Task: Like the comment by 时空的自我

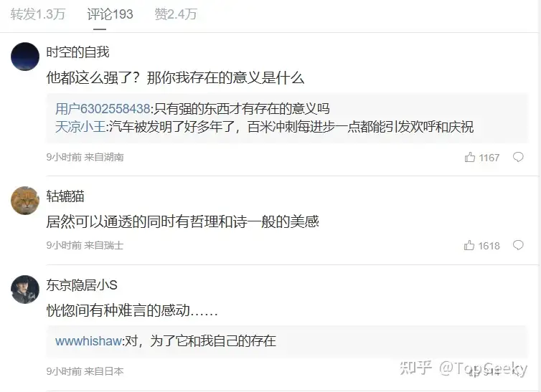Action: click(469, 157)
